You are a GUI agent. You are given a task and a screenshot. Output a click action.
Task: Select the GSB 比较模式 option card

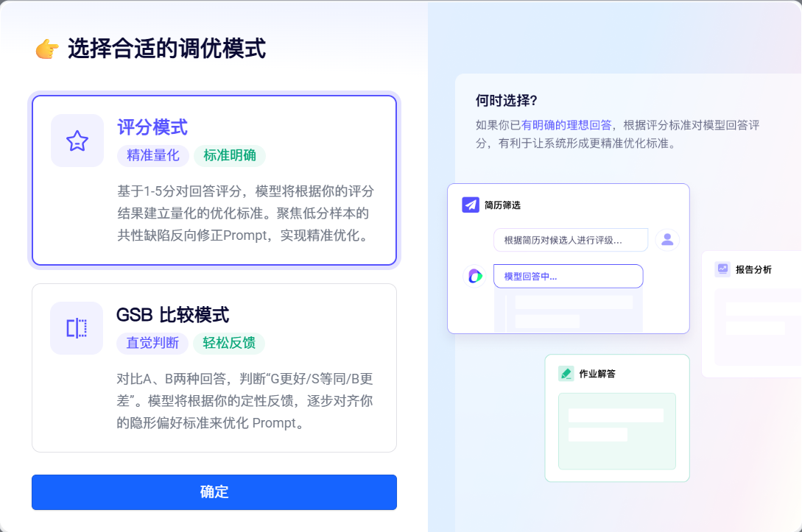tap(214, 368)
